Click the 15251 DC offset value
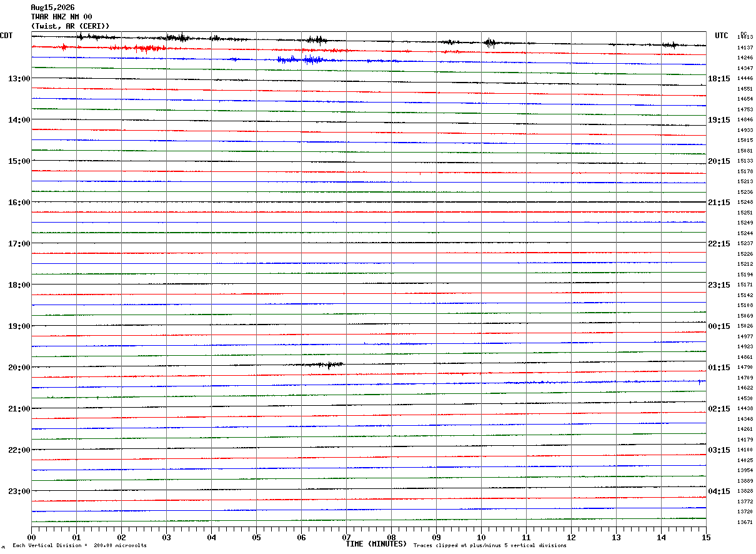This screenshot has height=554, width=756. [745, 213]
